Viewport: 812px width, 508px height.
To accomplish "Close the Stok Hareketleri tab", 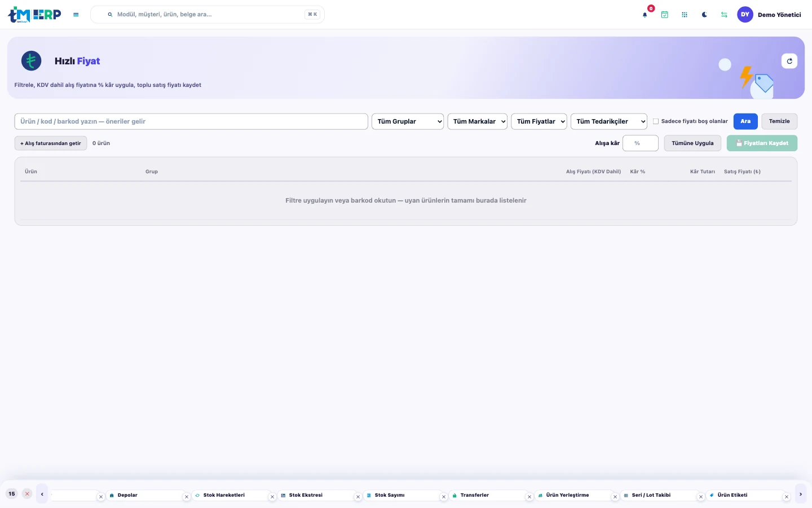I will coord(272,497).
